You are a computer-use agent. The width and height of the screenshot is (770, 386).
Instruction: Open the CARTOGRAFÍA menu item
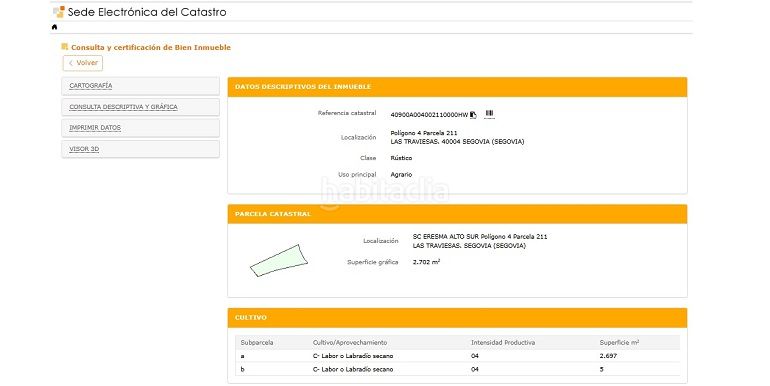click(140, 86)
